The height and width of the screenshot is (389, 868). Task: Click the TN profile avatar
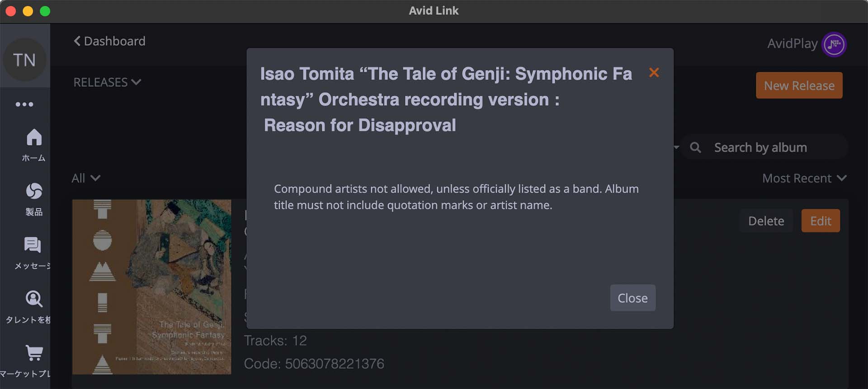[24, 60]
